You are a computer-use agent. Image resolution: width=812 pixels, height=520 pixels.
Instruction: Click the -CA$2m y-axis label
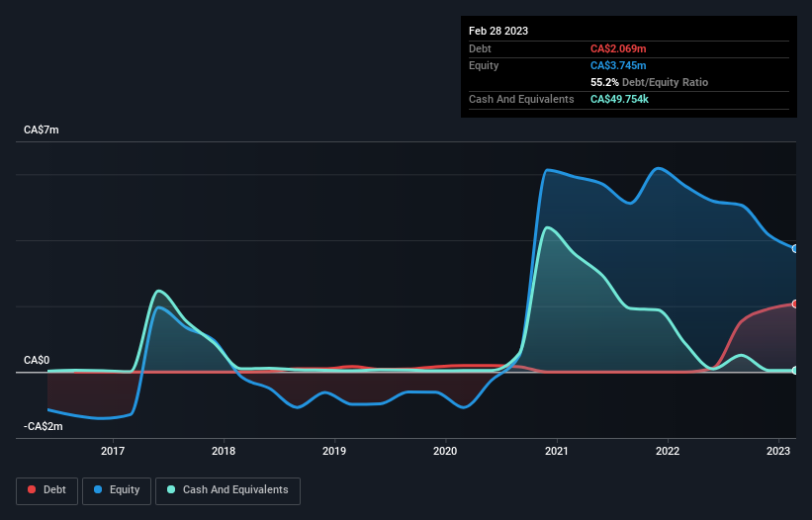43,426
